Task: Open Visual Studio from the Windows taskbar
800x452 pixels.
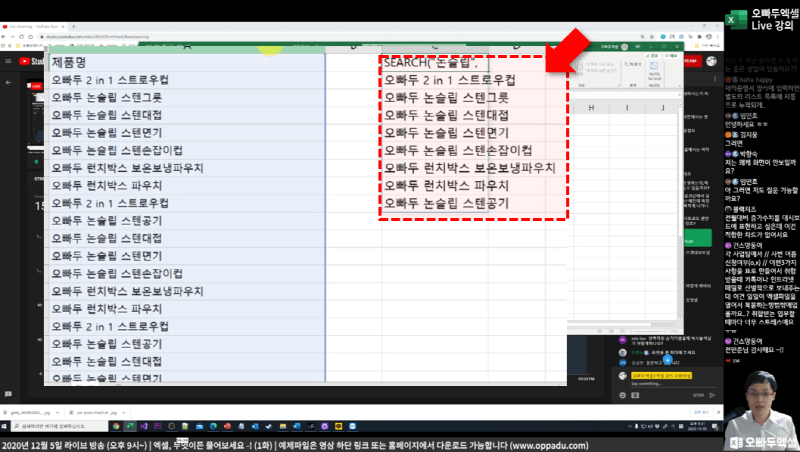Action: tap(144, 426)
